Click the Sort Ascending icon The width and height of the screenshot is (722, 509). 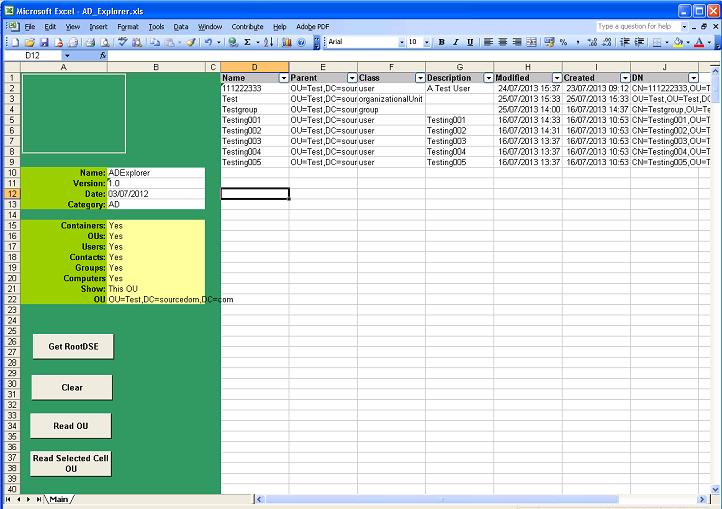(x=270, y=43)
